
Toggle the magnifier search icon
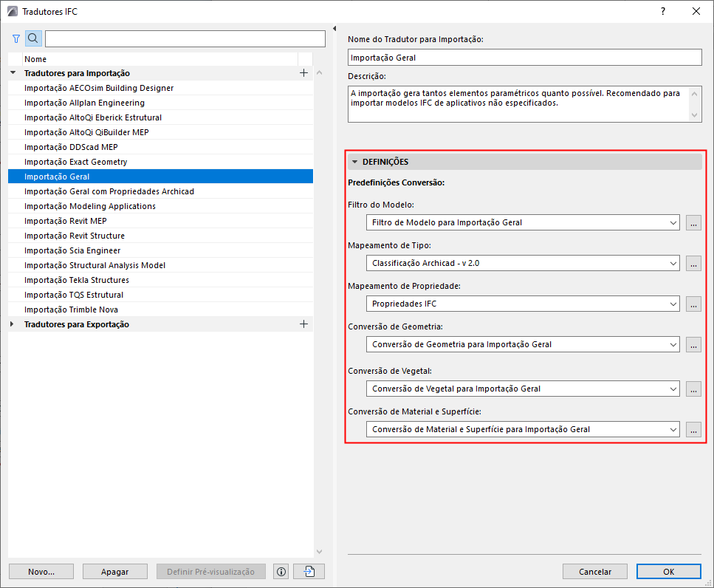point(33,38)
